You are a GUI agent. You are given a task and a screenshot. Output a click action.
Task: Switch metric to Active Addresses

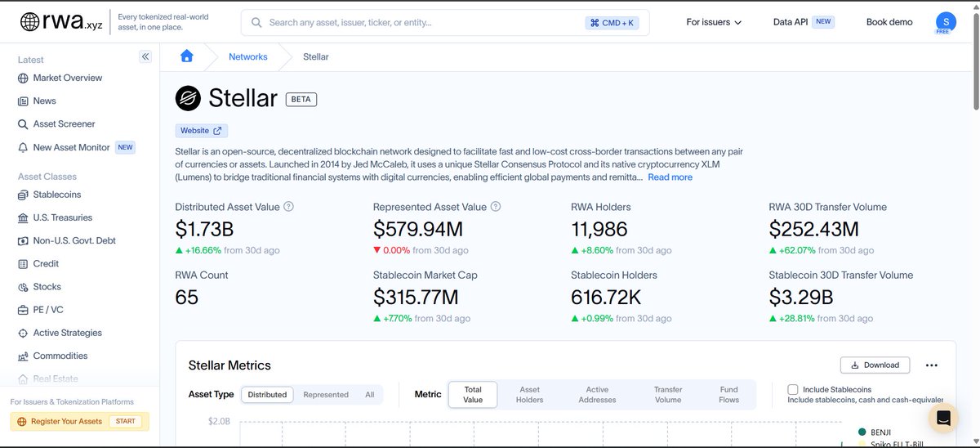597,395
